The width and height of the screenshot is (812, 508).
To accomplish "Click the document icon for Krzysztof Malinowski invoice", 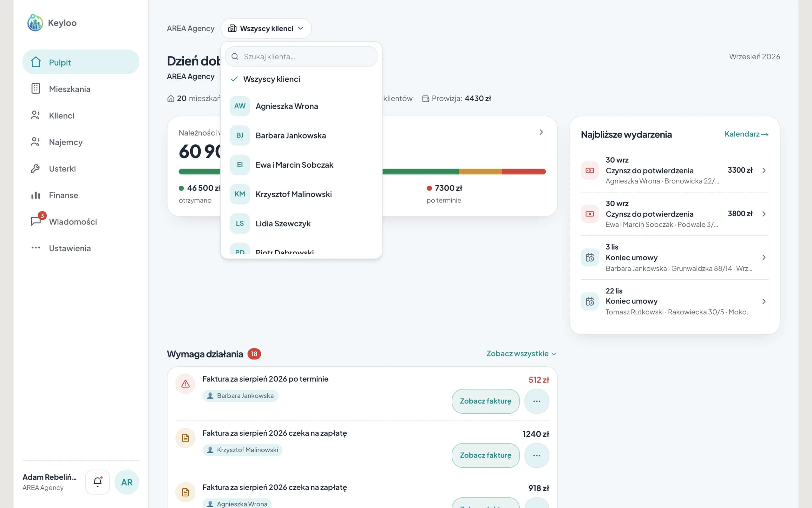I will (185, 438).
